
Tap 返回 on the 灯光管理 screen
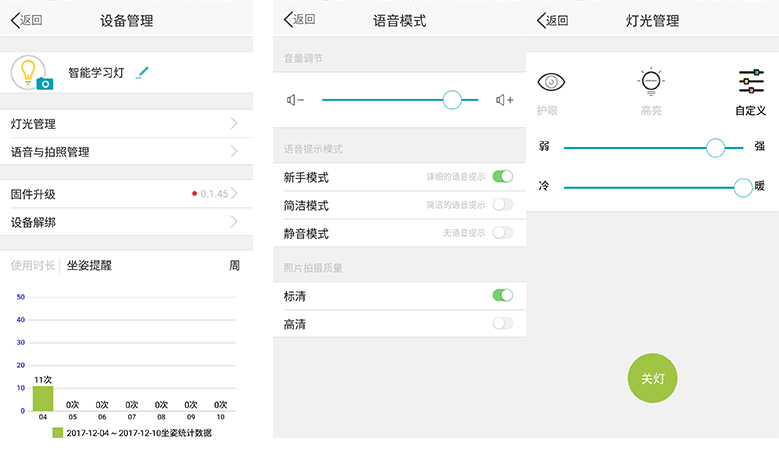(x=553, y=20)
